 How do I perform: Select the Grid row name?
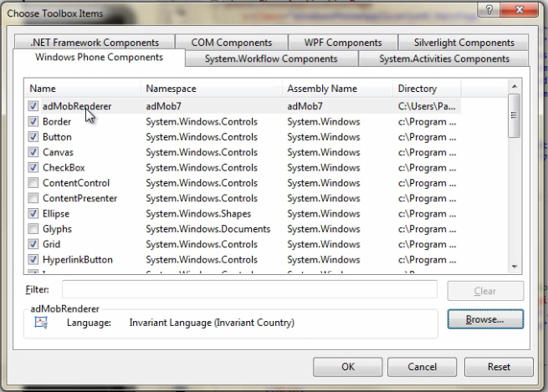coord(51,244)
